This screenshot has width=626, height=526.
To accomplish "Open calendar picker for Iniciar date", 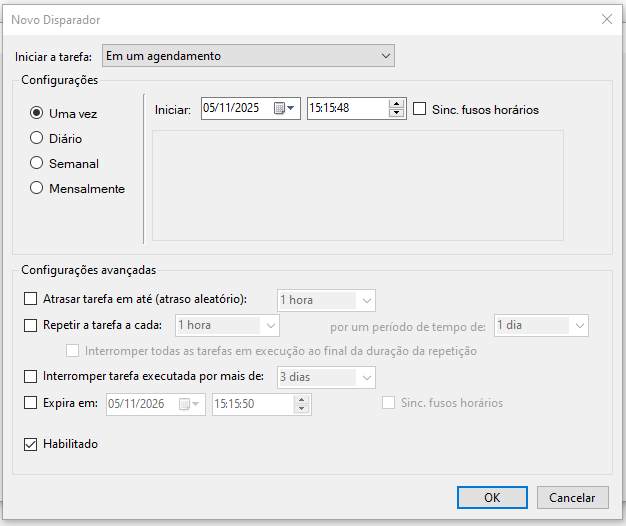I will pyautogui.click(x=284, y=108).
